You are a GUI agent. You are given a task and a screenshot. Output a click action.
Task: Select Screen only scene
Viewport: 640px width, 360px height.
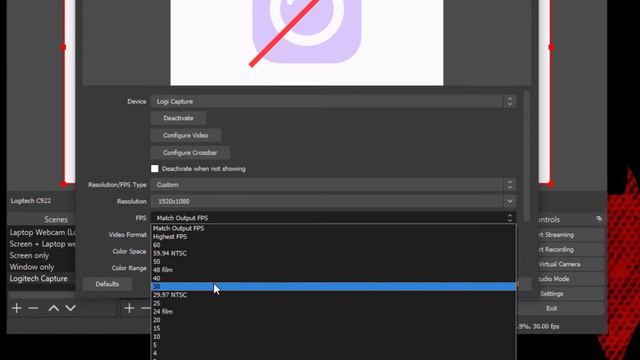42,256
